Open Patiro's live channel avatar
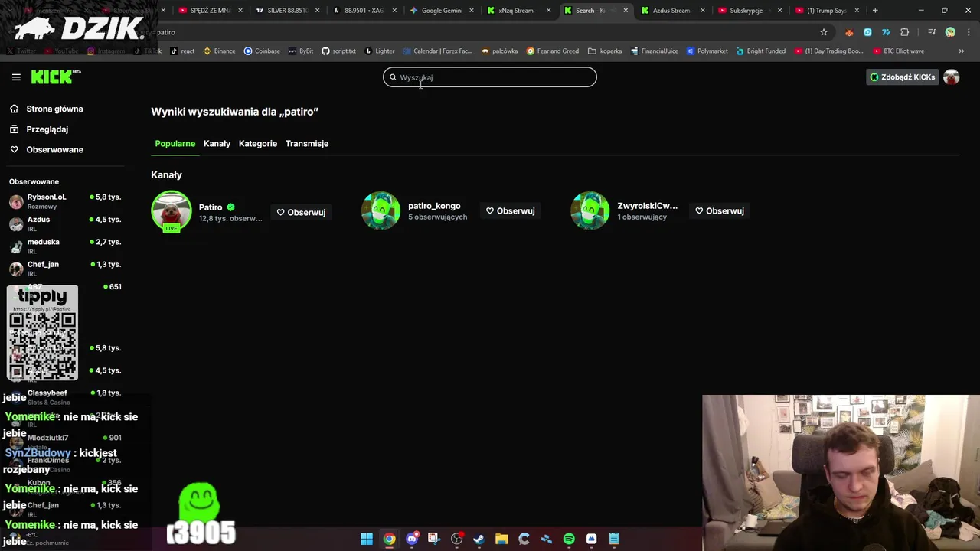980x551 pixels. pos(171,211)
